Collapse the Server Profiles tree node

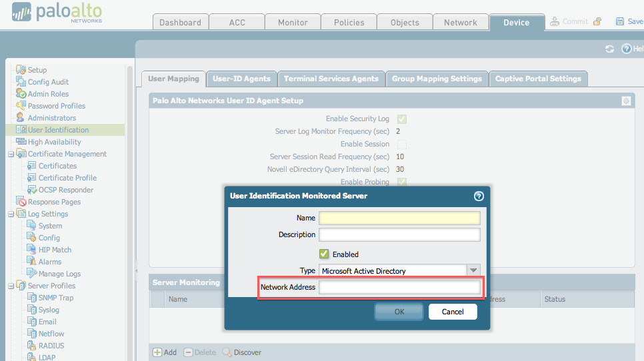coord(11,286)
